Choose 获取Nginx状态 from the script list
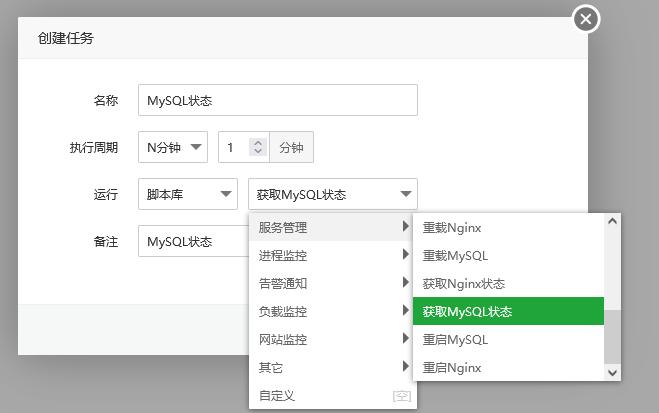Viewport: 659px width, 413px height. 508,283
